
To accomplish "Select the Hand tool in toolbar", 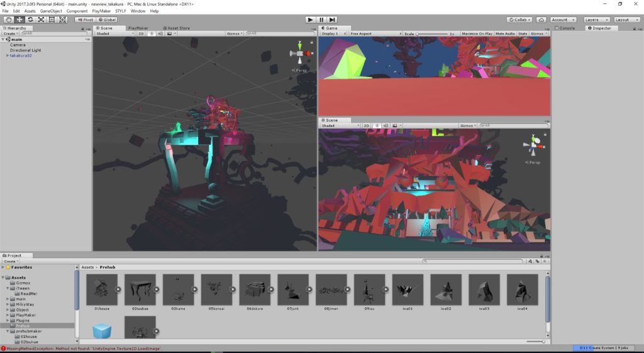I will pyautogui.click(x=9, y=19).
